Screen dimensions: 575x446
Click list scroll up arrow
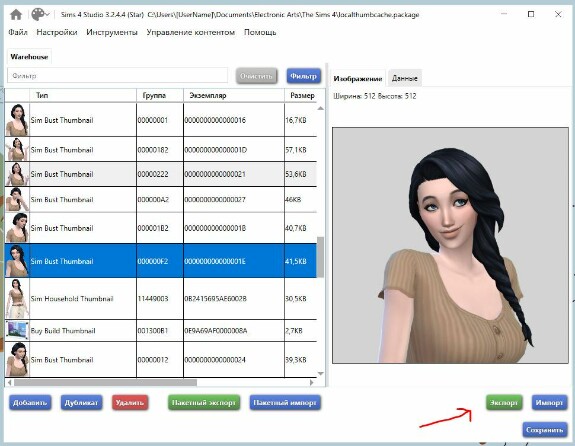pos(321,108)
